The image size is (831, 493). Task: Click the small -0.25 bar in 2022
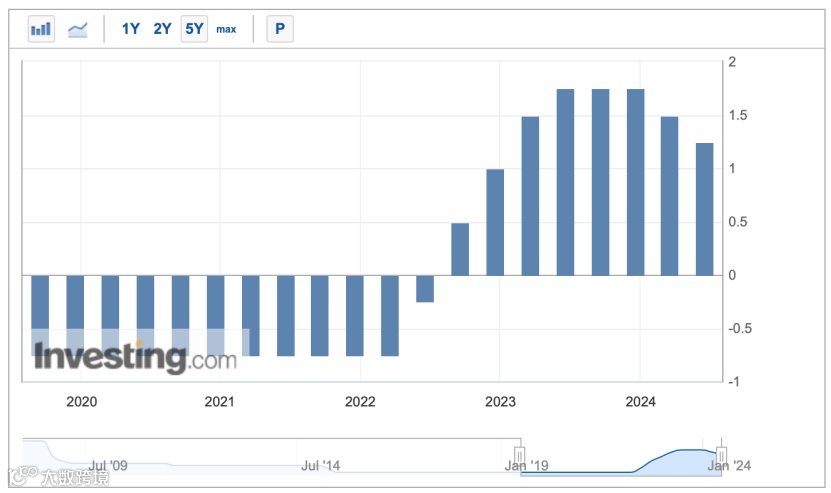pos(425,289)
